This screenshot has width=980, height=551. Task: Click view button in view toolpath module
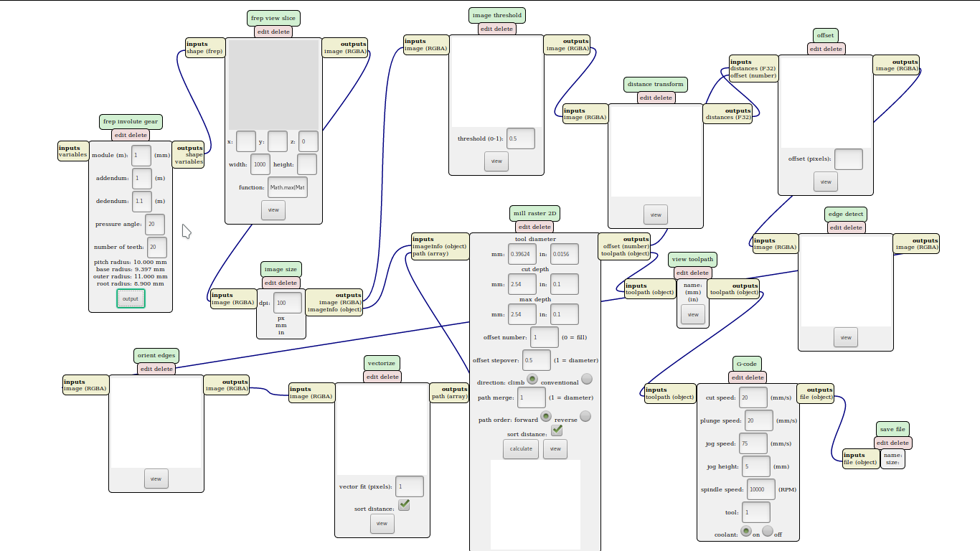pyautogui.click(x=693, y=314)
